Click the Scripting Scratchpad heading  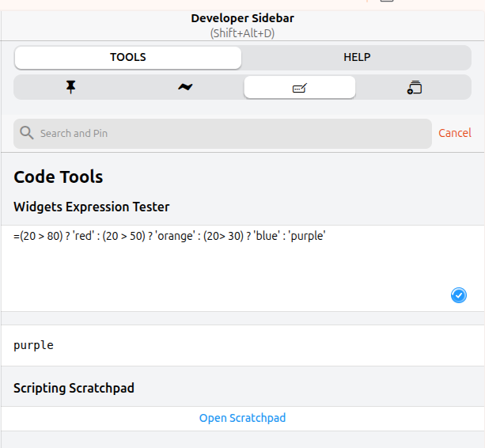tap(74, 389)
